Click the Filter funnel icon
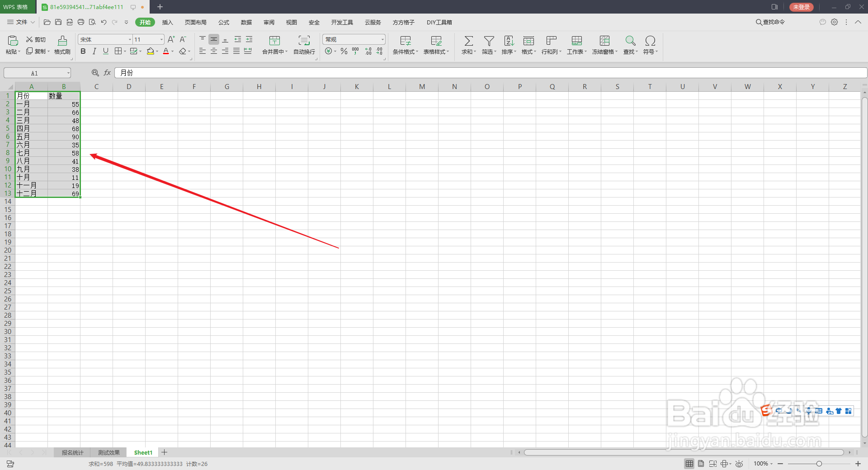 tap(489, 41)
